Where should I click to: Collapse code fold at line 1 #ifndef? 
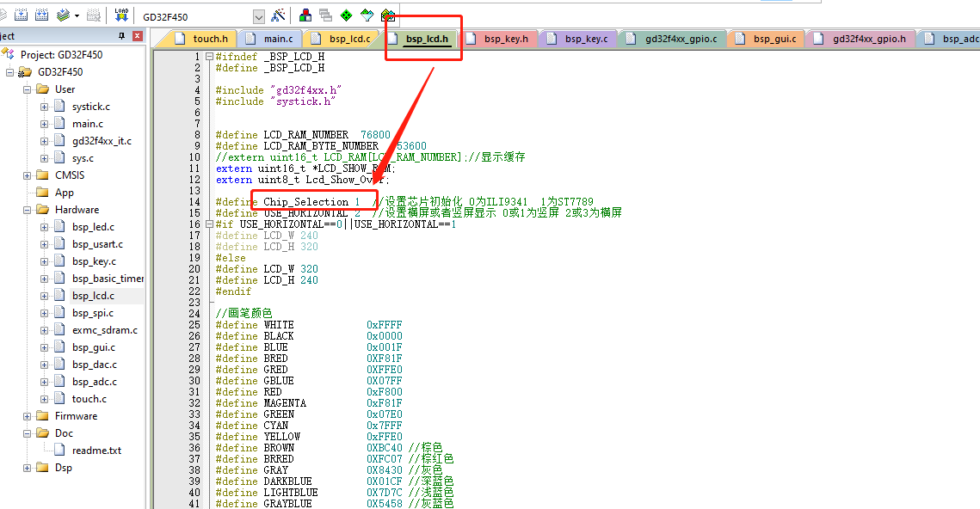pyautogui.click(x=209, y=56)
